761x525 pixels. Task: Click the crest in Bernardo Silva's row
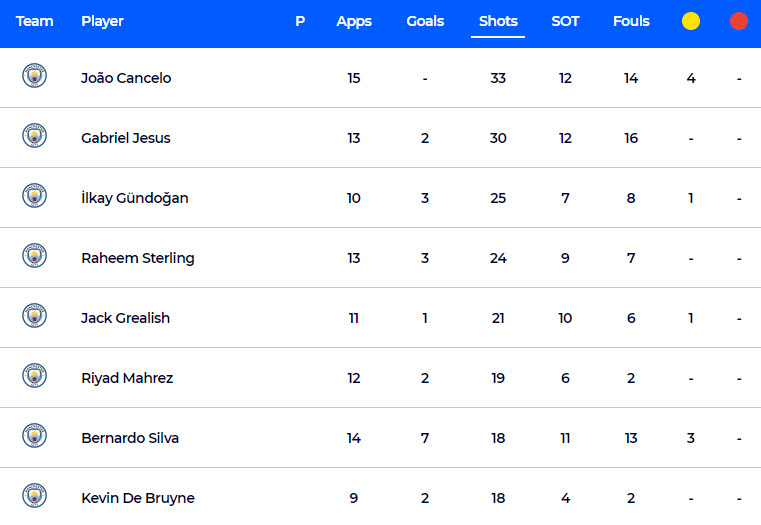pos(34,436)
